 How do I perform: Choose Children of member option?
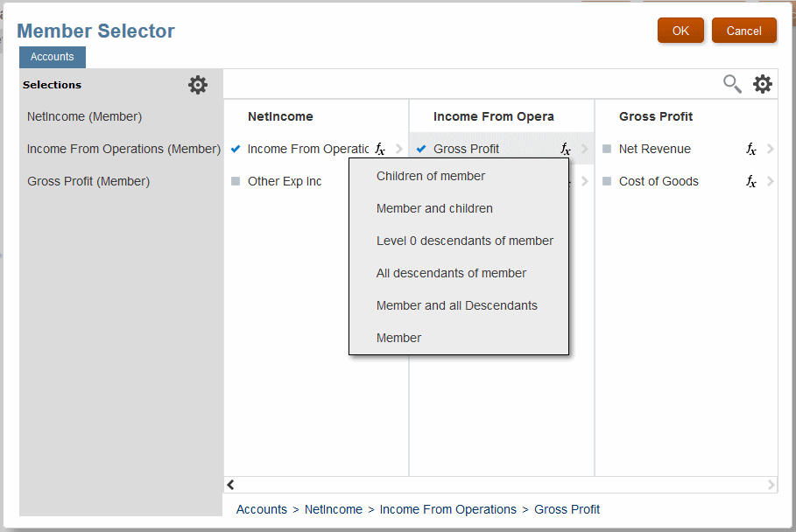point(430,176)
